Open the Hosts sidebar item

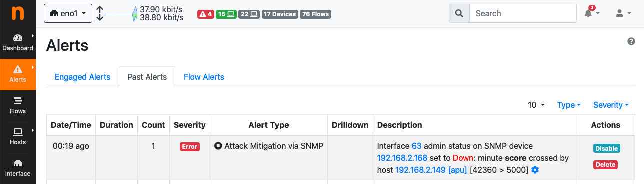point(18,137)
